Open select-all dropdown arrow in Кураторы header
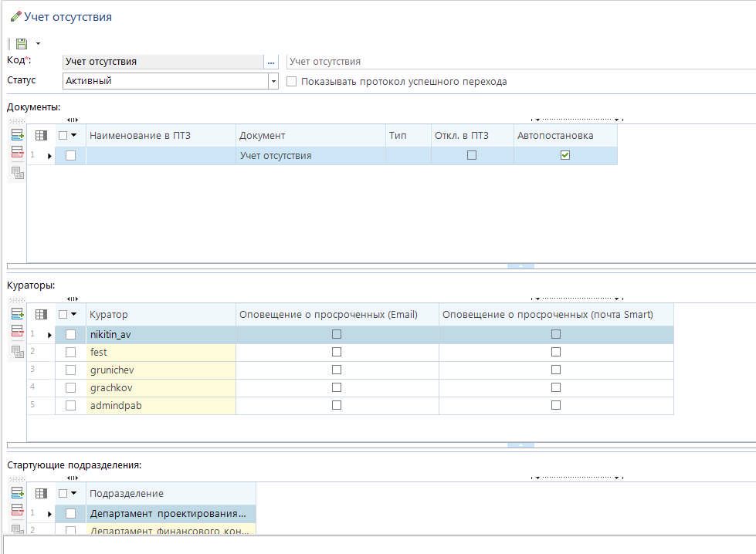Screen dimensions: 756x554 click(x=74, y=315)
